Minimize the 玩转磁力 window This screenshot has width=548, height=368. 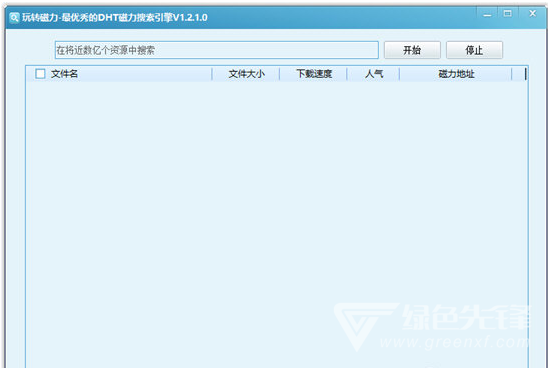click(487, 14)
